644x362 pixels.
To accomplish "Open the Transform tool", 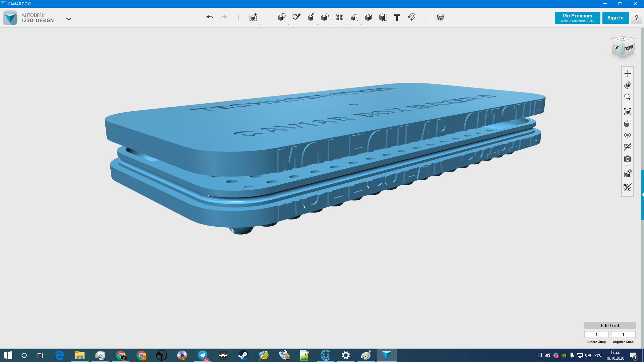I will (x=253, y=17).
